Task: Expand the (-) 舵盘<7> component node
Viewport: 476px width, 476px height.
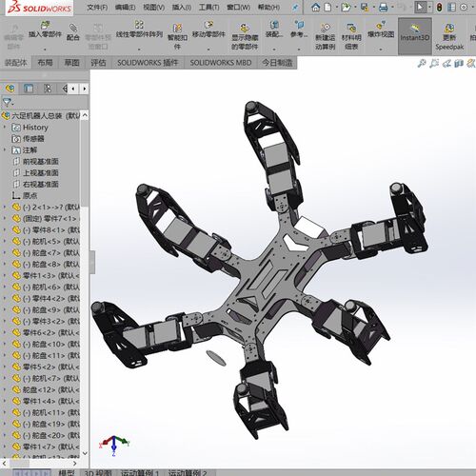Action: (5, 252)
